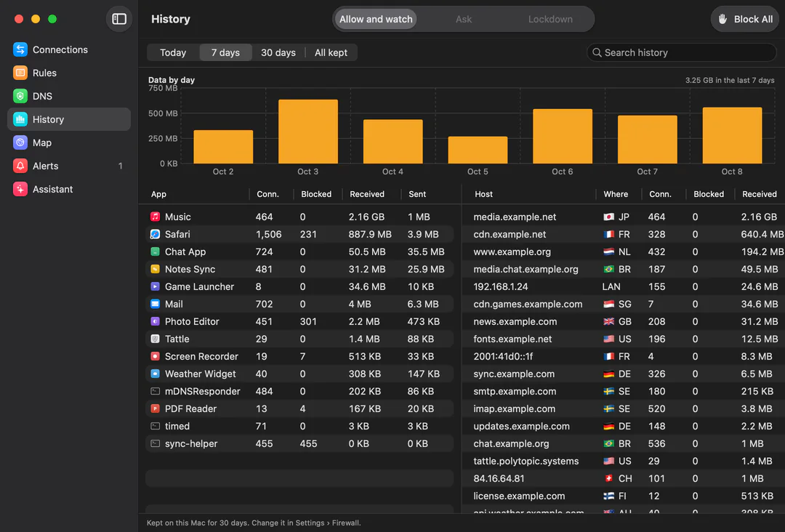Click the Weather Widget app icon
Viewport: 785px width, 532px height.
(156, 374)
